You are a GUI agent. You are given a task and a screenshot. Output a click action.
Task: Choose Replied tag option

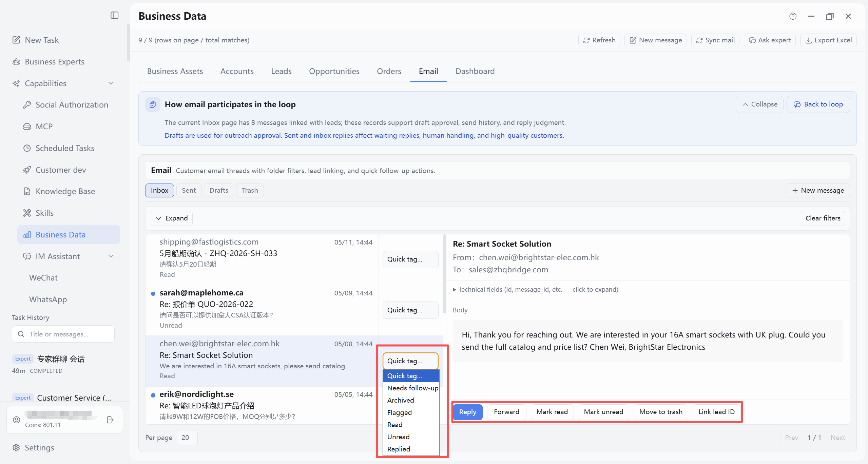click(411, 449)
